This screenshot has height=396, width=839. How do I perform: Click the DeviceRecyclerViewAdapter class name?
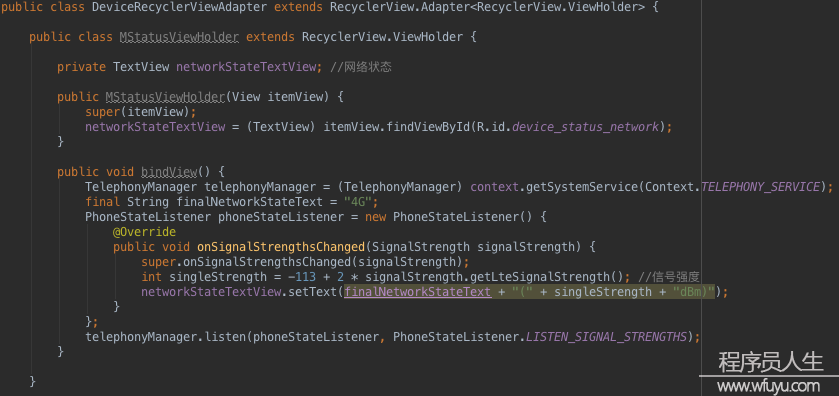[180, 7]
